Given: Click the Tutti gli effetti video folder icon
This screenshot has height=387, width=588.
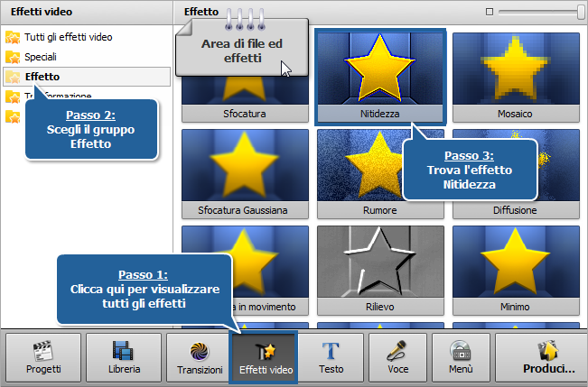Looking at the screenshot, I should click(x=13, y=37).
